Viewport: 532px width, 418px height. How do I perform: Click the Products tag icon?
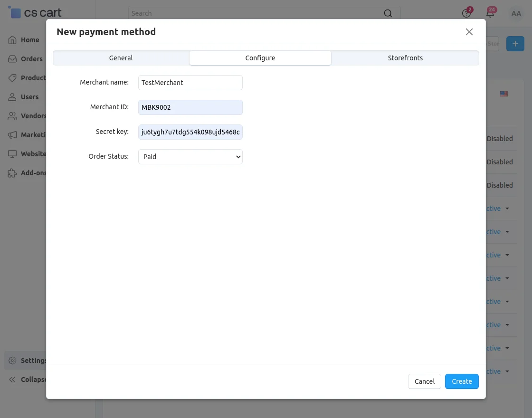click(x=12, y=78)
